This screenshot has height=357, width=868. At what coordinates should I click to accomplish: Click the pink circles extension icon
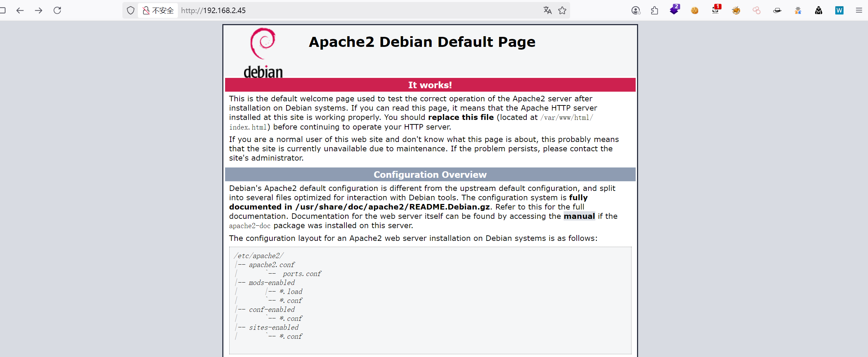[x=757, y=10]
